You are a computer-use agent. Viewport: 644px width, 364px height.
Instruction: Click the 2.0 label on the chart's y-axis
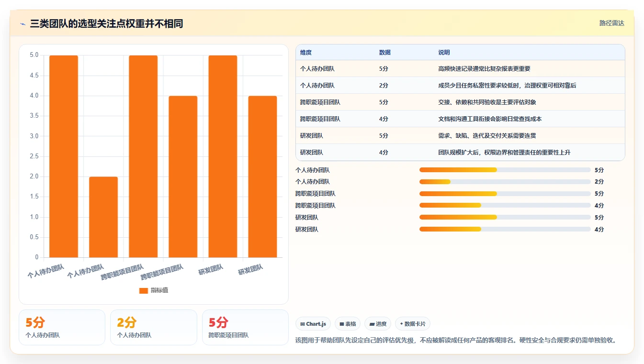[x=34, y=176]
